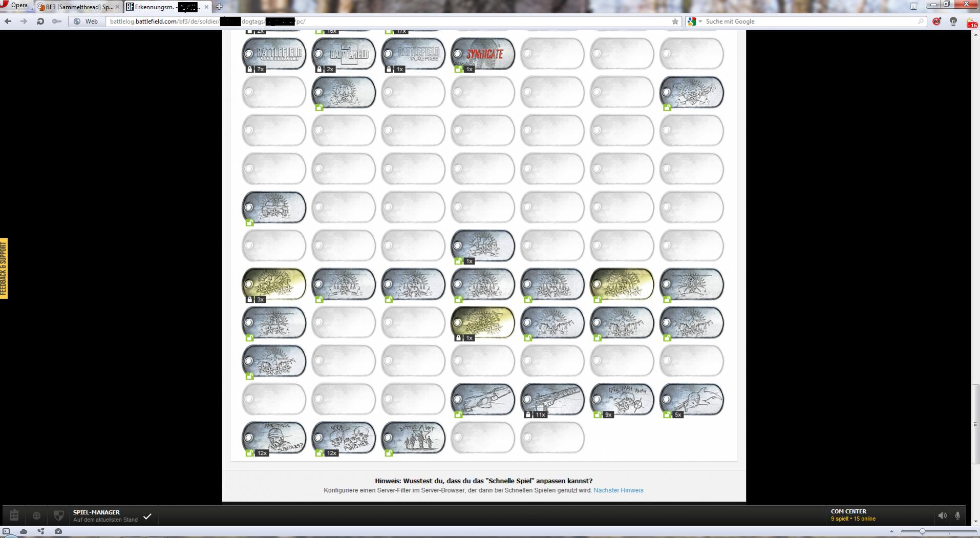Go back with the browser back arrow

(x=8, y=22)
